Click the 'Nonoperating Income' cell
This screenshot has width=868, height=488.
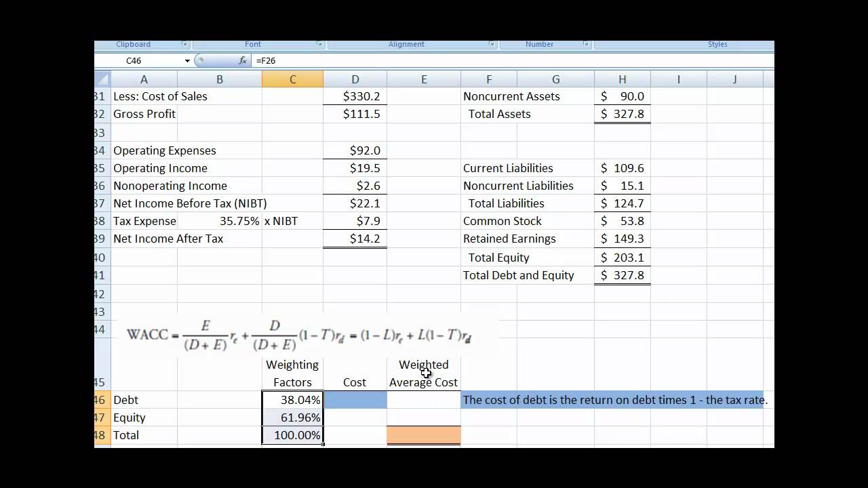pos(170,186)
